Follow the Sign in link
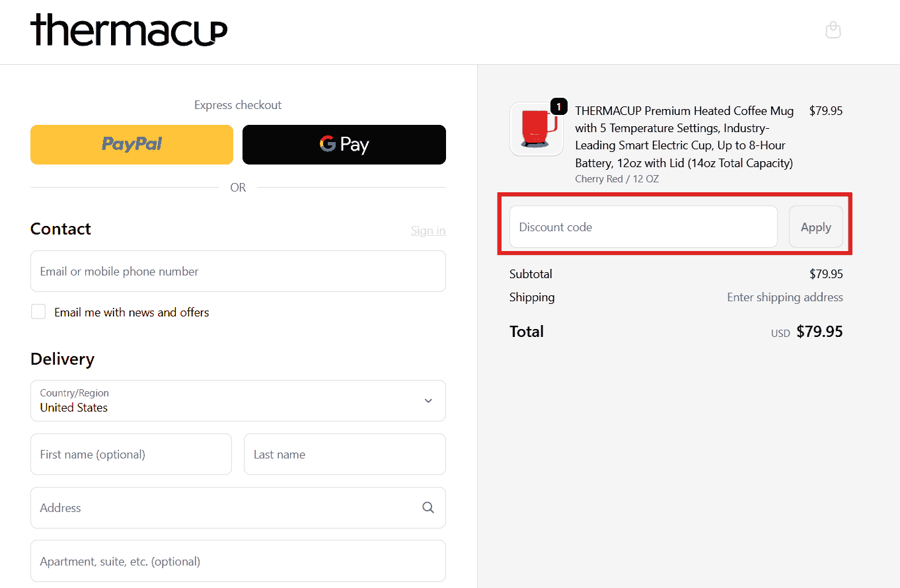 pos(428,231)
